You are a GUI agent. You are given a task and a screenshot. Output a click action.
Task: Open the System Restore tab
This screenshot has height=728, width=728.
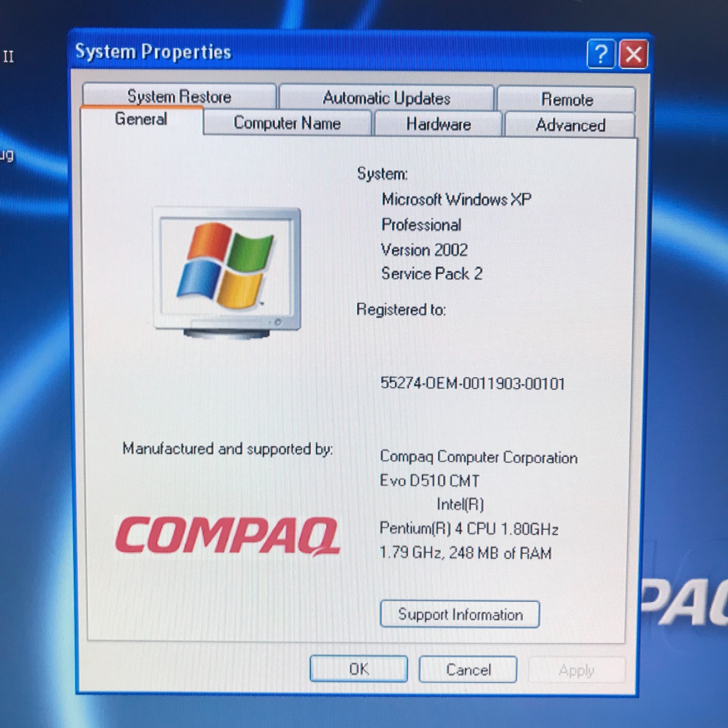click(179, 96)
